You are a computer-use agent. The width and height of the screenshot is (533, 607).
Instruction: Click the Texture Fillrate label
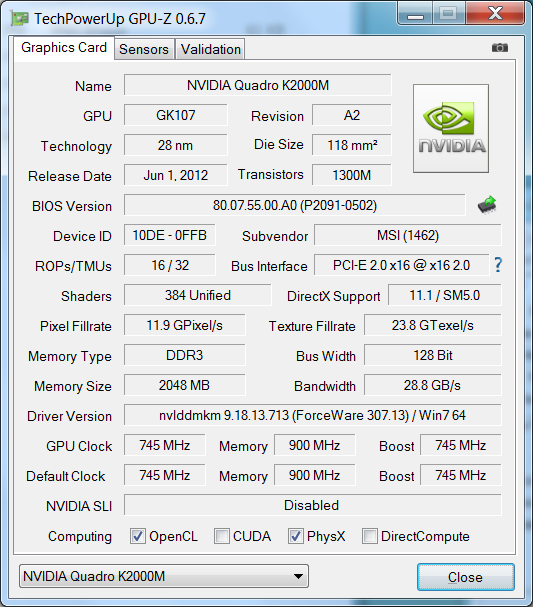pos(312,326)
